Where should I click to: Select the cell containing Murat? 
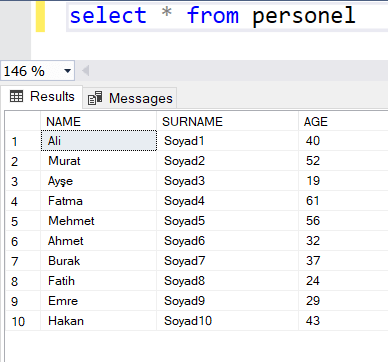click(99, 161)
